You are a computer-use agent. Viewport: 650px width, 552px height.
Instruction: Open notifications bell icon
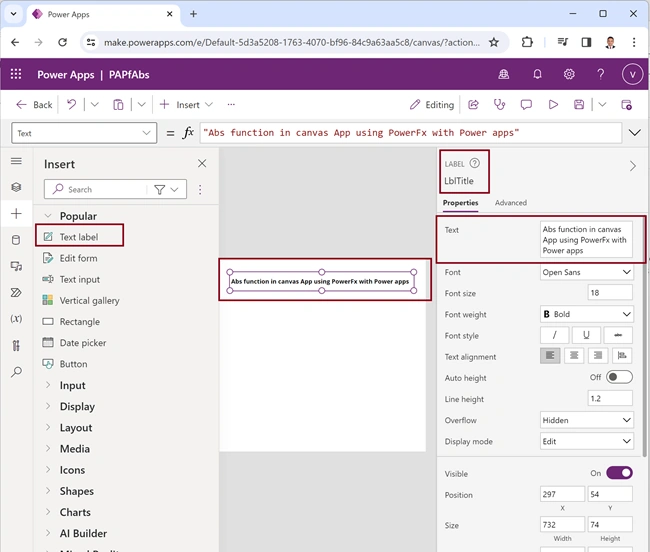point(537,74)
